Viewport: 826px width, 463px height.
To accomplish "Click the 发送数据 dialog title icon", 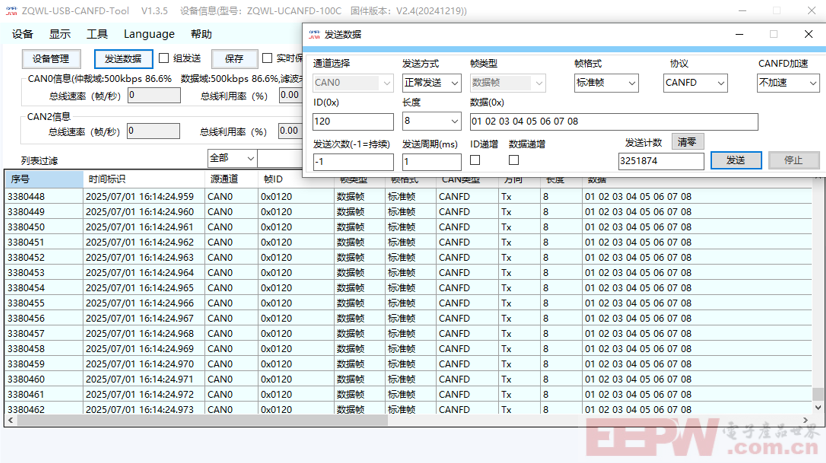I will (314, 35).
